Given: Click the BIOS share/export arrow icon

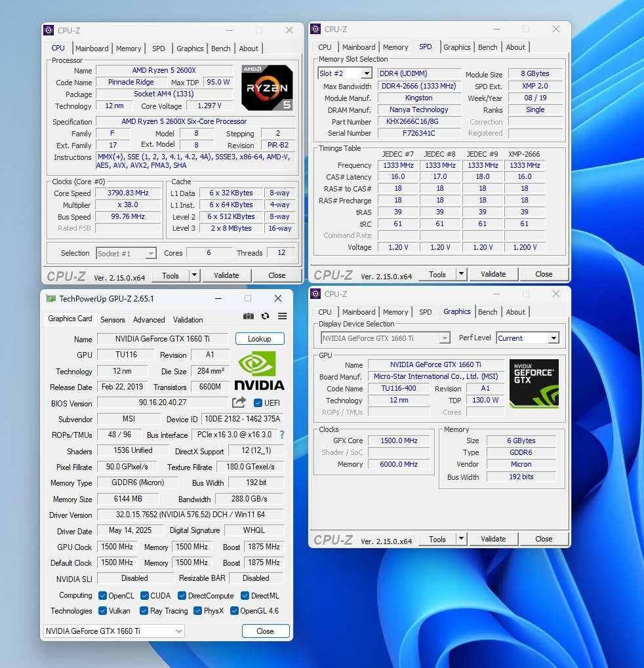Looking at the screenshot, I should pos(239,402).
